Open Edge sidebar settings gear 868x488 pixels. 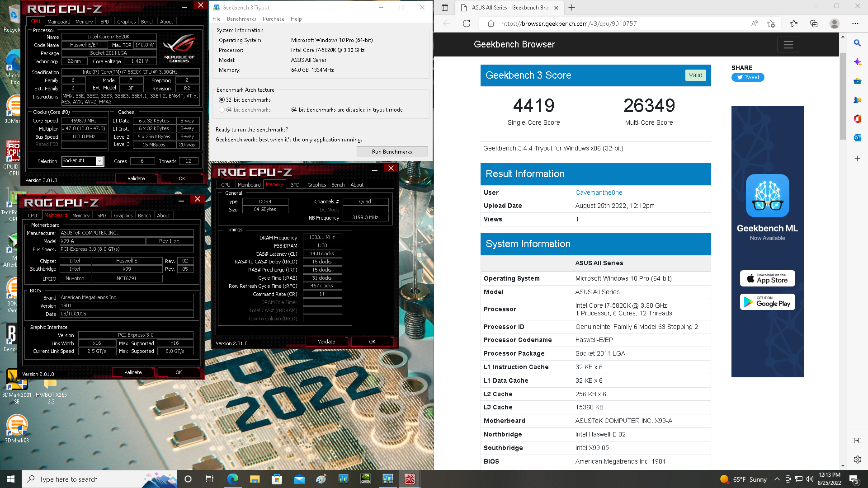click(x=857, y=460)
